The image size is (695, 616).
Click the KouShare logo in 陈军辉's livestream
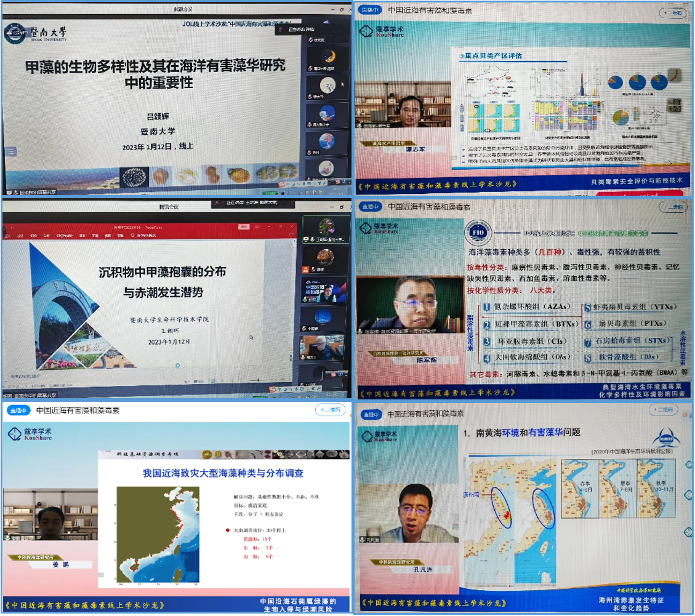pos(379,228)
